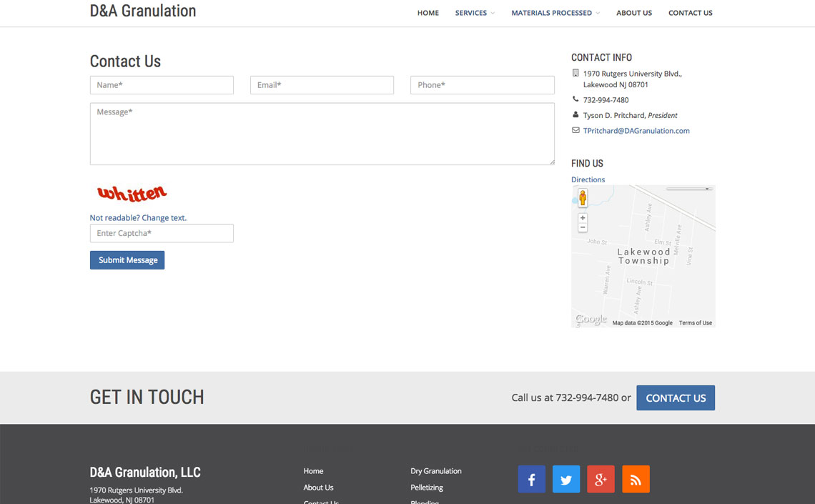Click the Google logo on map

pyautogui.click(x=591, y=319)
